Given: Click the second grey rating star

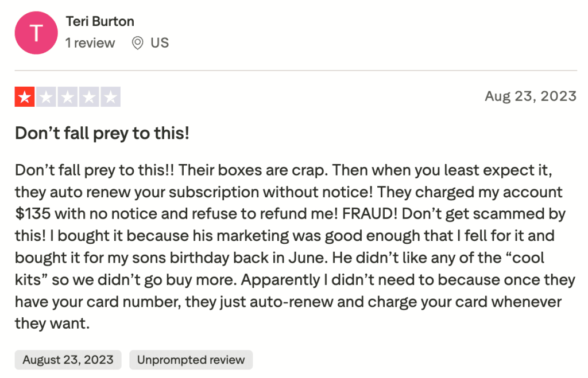Looking at the screenshot, I should pyautogui.click(x=46, y=97).
